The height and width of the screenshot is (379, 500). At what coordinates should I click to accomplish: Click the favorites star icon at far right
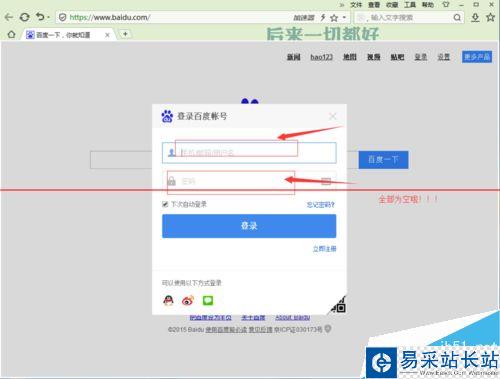[491, 17]
